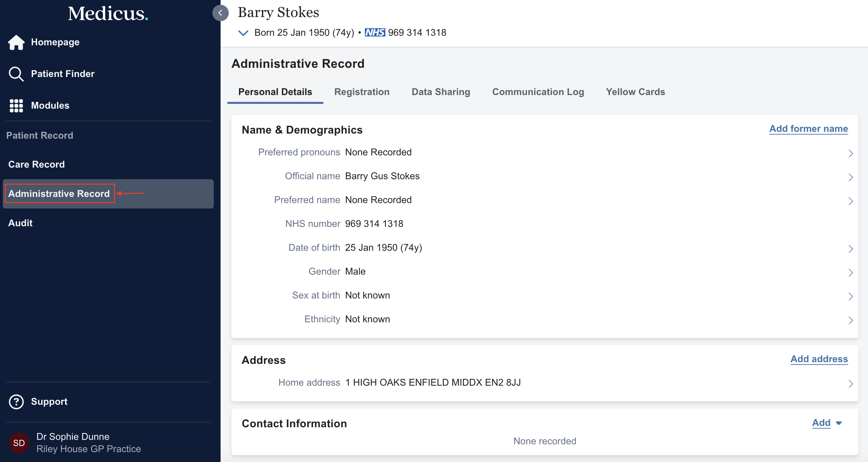The height and width of the screenshot is (462, 868).
Task: Open Official name row chevron
Action: pyautogui.click(x=850, y=177)
